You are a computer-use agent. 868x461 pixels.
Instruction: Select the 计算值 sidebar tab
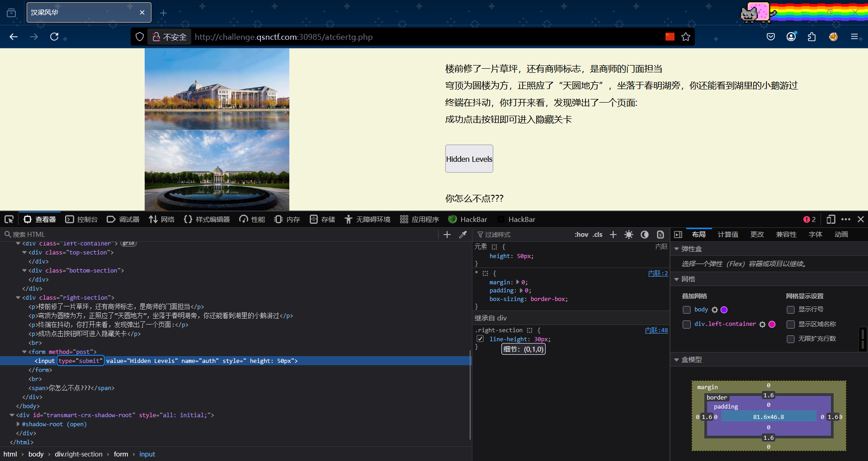(x=728, y=235)
